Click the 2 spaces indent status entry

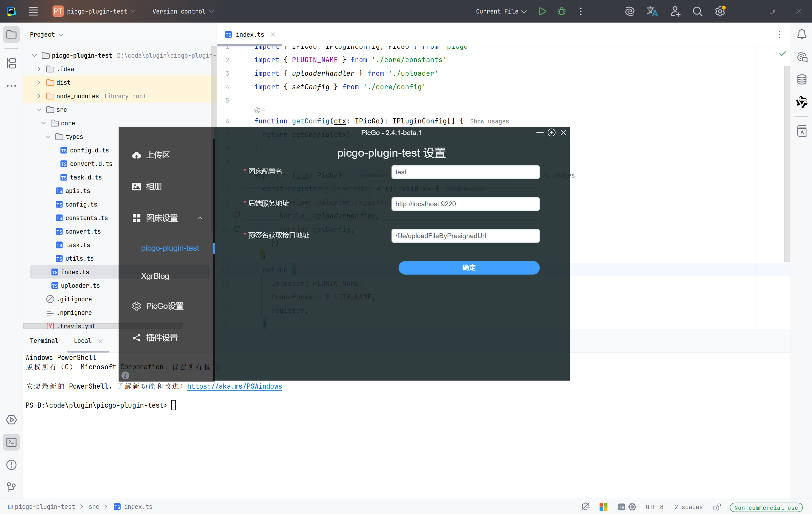click(688, 507)
